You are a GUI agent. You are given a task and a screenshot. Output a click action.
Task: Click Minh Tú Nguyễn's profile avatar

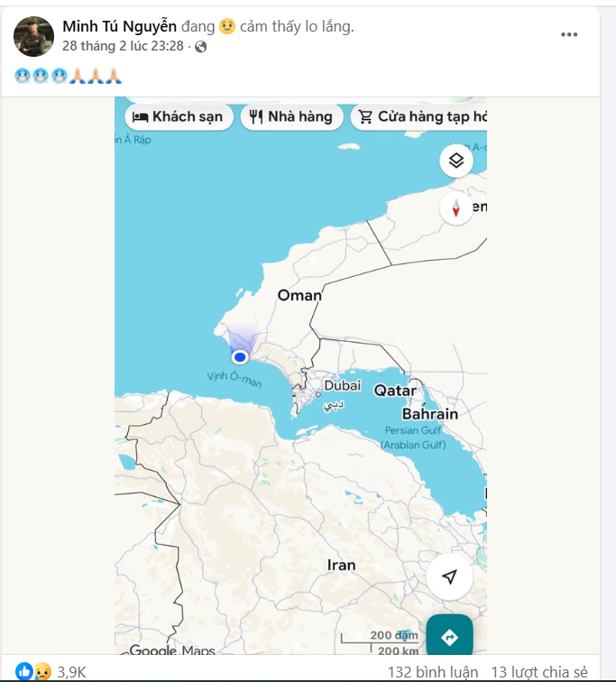pyautogui.click(x=33, y=36)
